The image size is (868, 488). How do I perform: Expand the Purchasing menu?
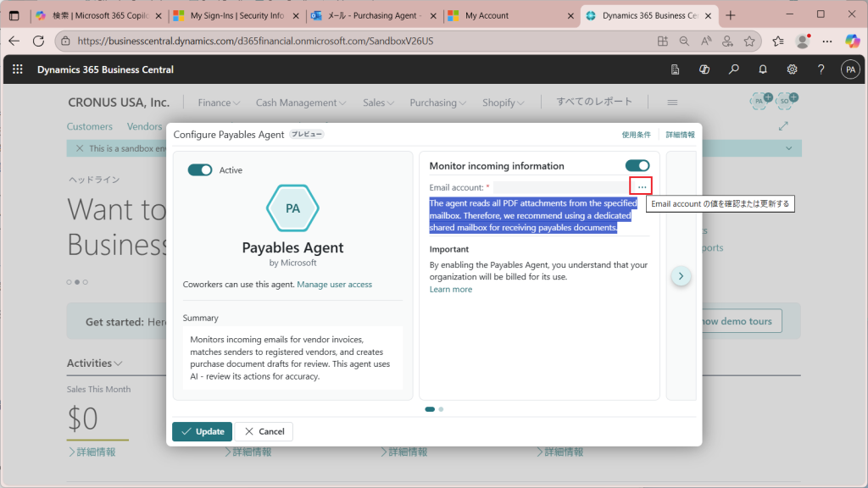pyautogui.click(x=438, y=103)
